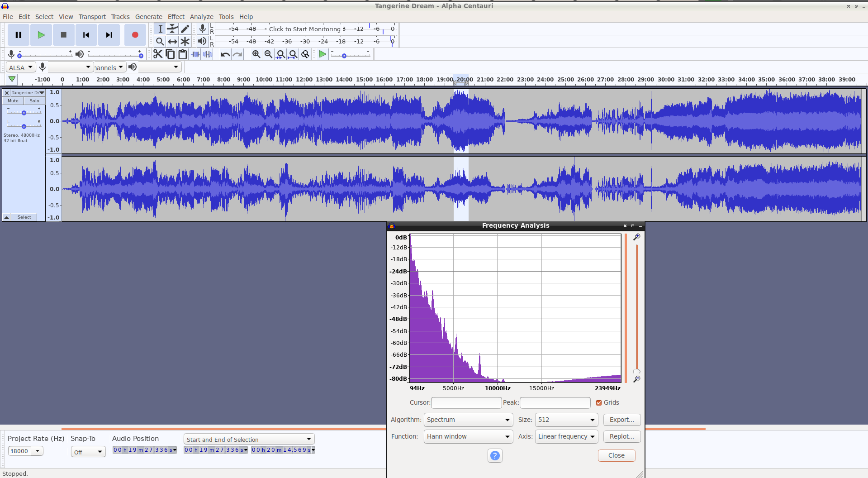868x478 pixels.
Task: Open the Analyze menu
Action: click(201, 17)
